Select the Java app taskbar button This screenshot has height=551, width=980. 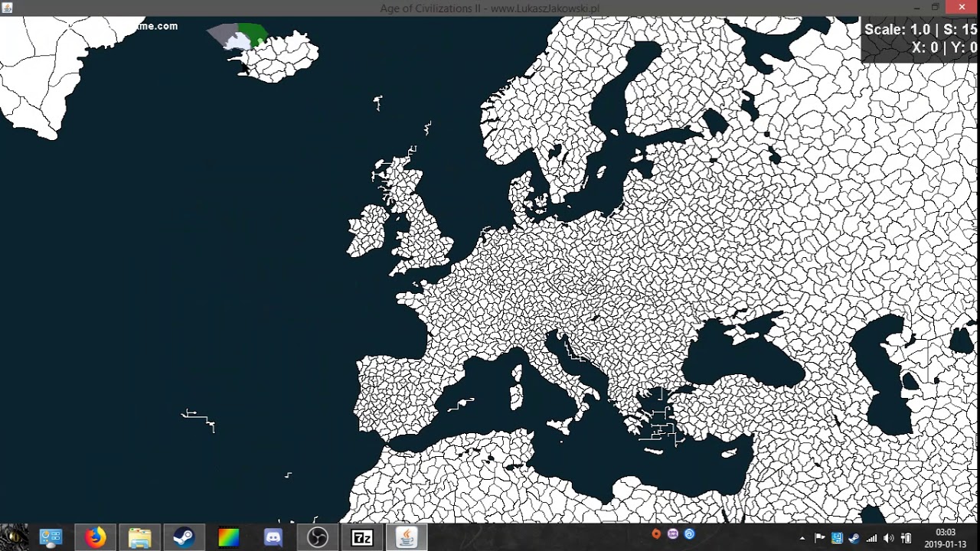(x=406, y=538)
